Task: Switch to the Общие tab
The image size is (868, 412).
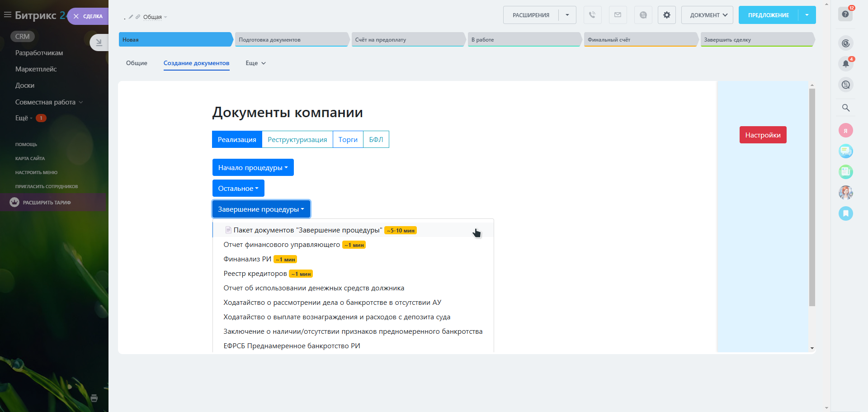Action: 137,63
